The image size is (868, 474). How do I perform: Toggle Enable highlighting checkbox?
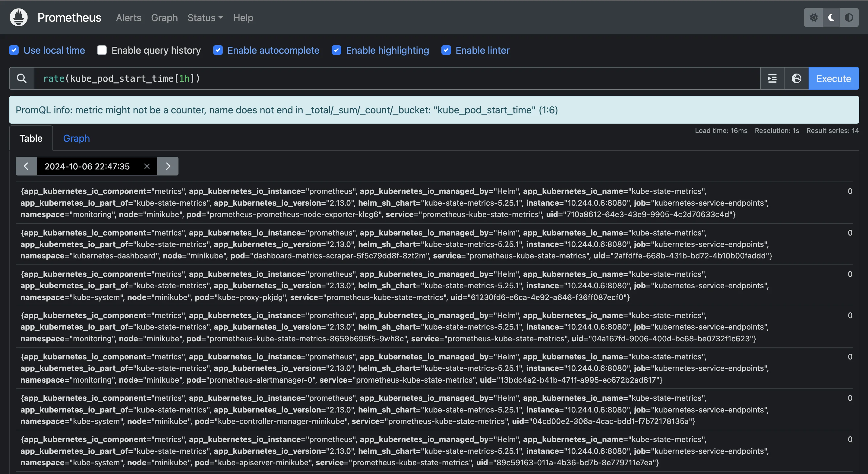pyautogui.click(x=336, y=50)
